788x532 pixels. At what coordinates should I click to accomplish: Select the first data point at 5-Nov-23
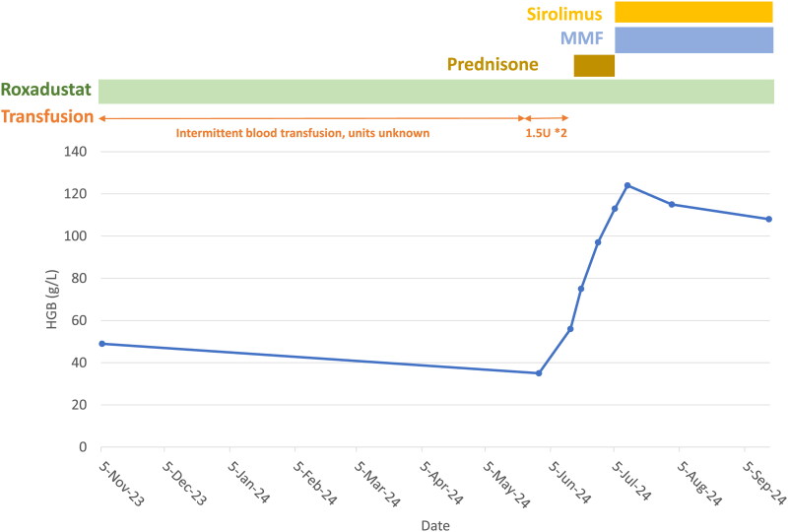click(101, 344)
